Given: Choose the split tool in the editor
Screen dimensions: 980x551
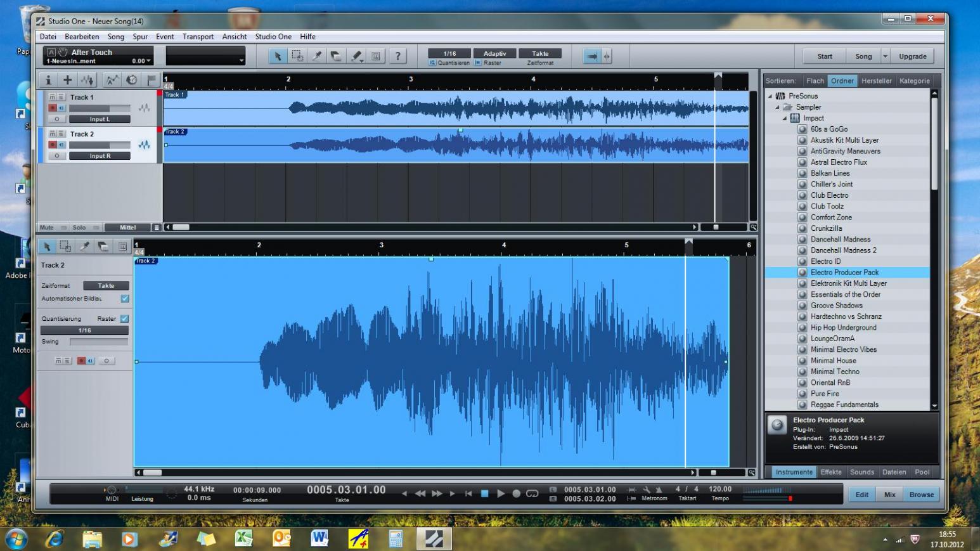Looking at the screenshot, I should [84, 246].
